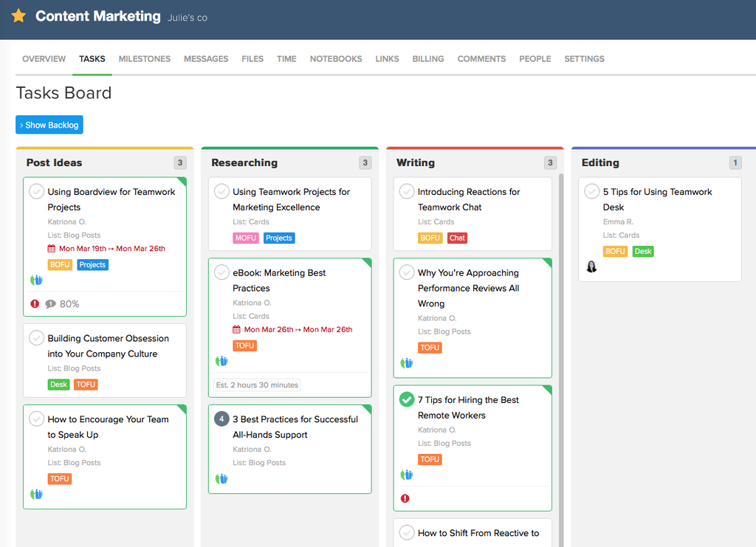Open the comments bubble on Using Boardview card
The height and width of the screenshot is (547, 756).
pos(50,304)
